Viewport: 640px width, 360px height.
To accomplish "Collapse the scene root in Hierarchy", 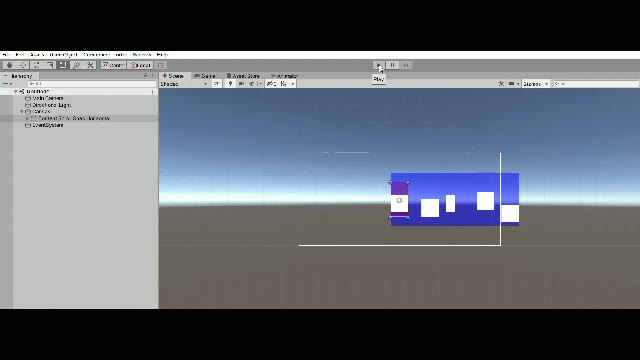I will tap(16, 91).
